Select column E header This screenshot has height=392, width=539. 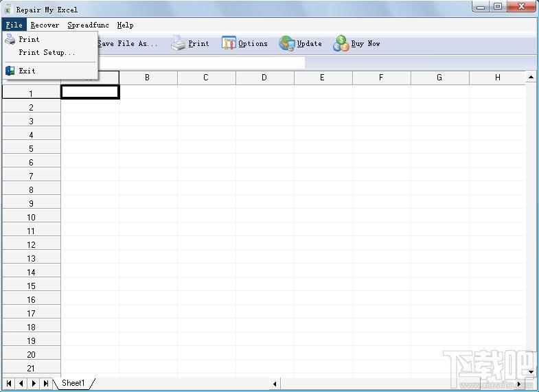tap(323, 78)
